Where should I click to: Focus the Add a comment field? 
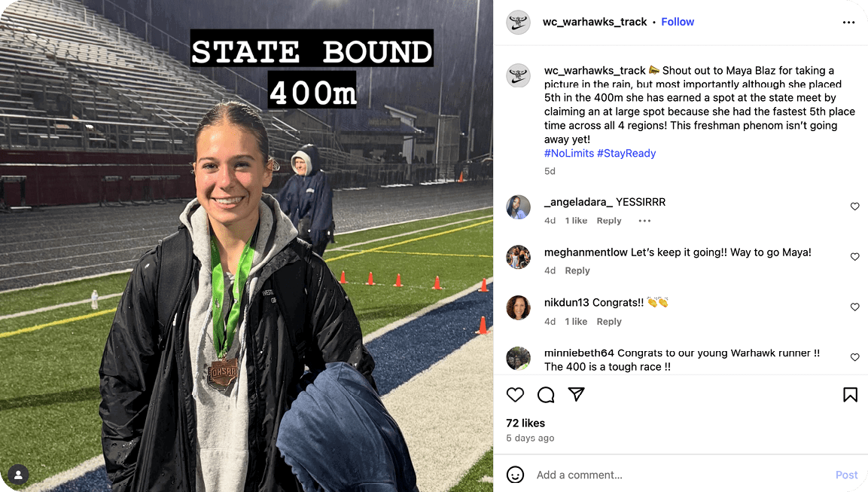tap(680, 475)
